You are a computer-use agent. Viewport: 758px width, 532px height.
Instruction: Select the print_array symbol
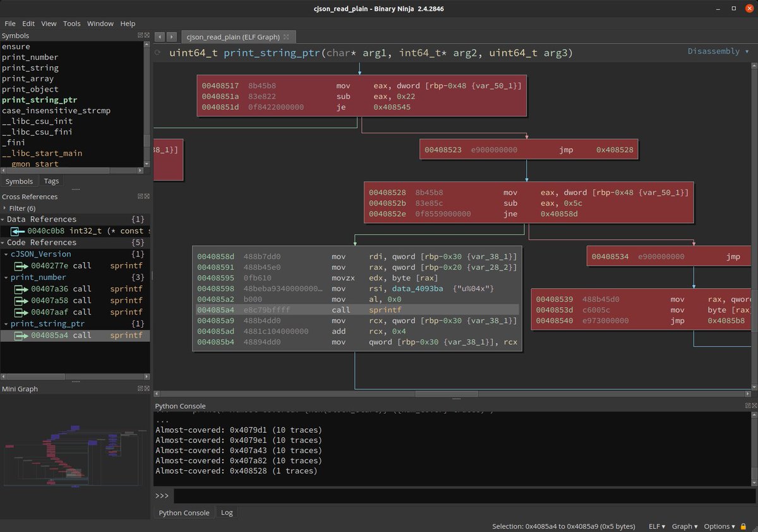pyautogui.click(x=28, y=79)
